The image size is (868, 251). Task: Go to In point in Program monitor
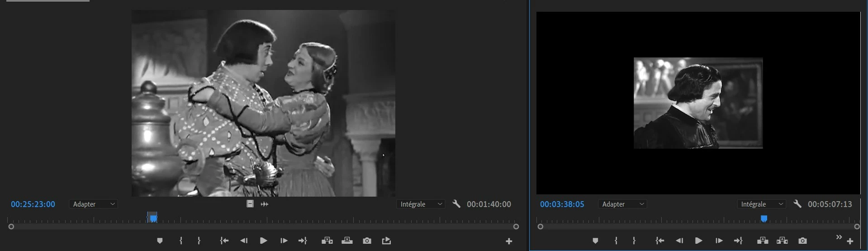(x=659, y=241)
